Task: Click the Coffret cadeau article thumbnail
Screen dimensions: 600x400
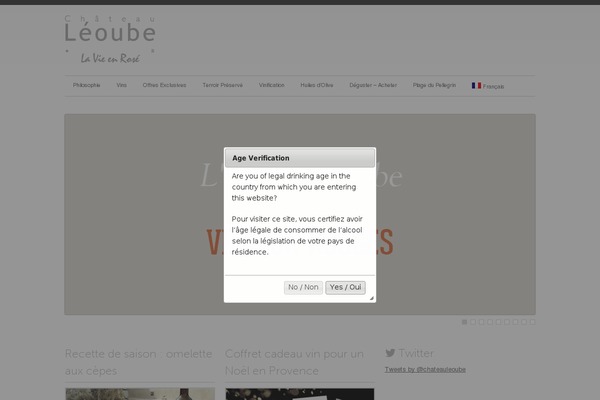Action: (300, 394)
